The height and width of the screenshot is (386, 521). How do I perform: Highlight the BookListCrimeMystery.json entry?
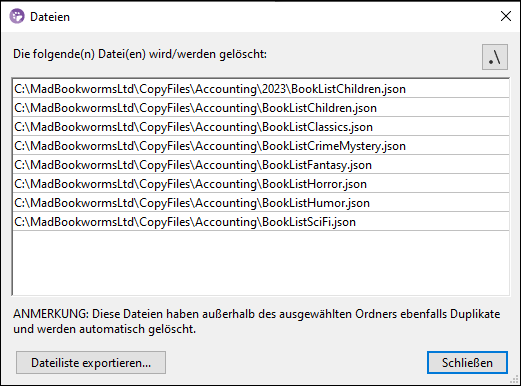click(x=261, y=146)
